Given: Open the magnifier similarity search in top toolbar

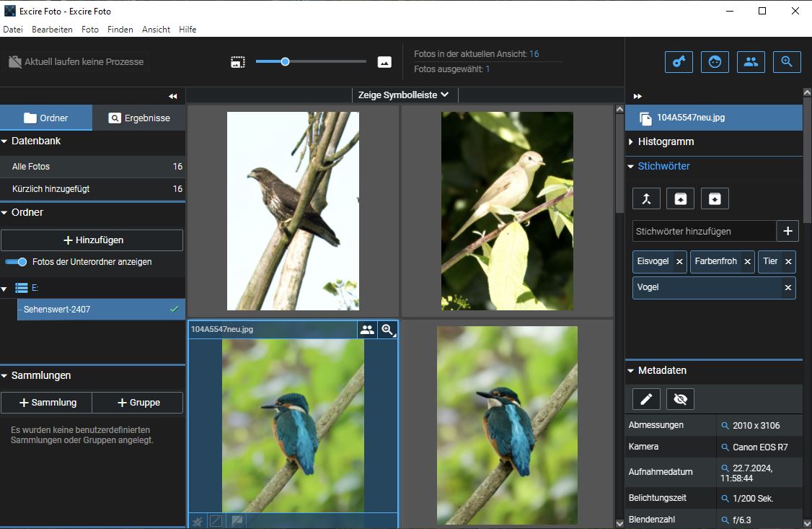Looking at the screenshot, I should pyautogui.click(x=787, y=62).
